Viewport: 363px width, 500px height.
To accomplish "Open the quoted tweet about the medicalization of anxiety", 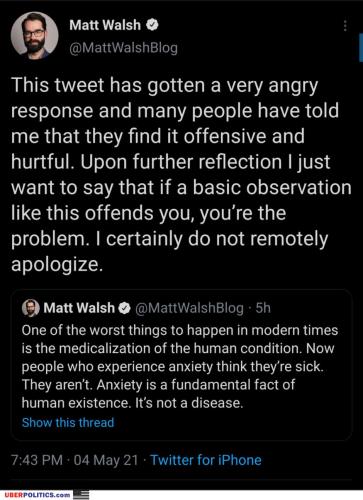I will (x=181, y=365).
